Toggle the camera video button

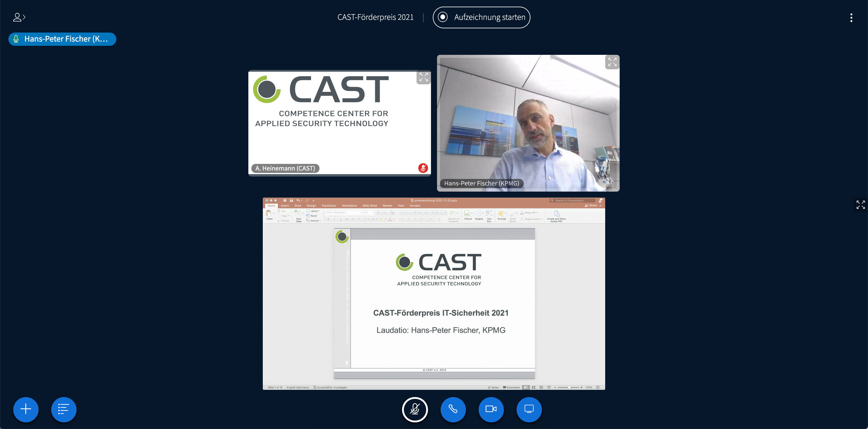(x=491, y=409)
